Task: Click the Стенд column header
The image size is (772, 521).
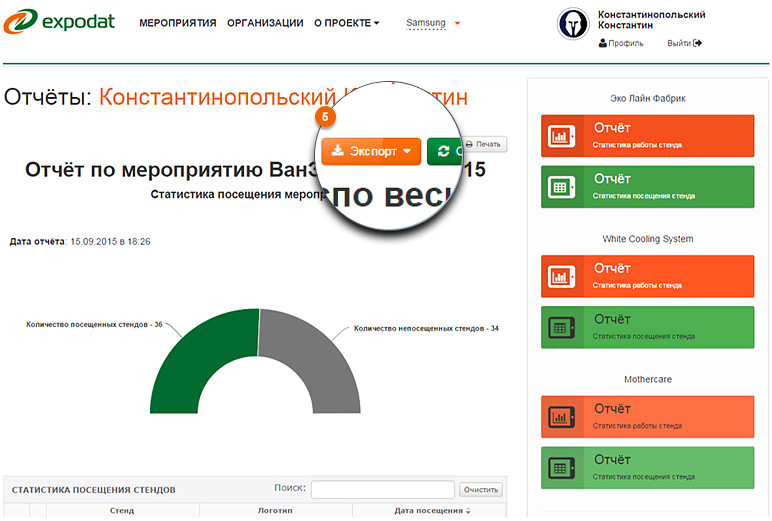Action: click(x=122, y=511)
